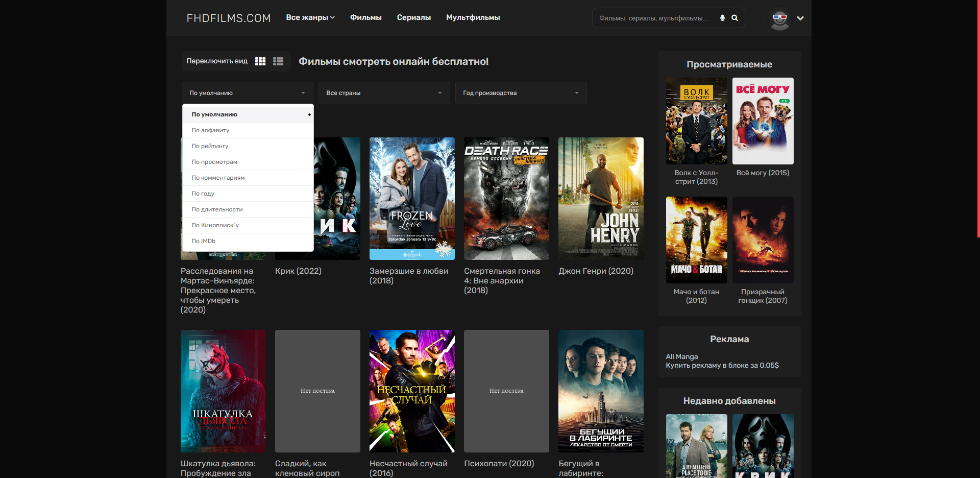Go to the Мультфильмы section
Image resolution: width=980 pixels, height=478 pixels.
473,17
